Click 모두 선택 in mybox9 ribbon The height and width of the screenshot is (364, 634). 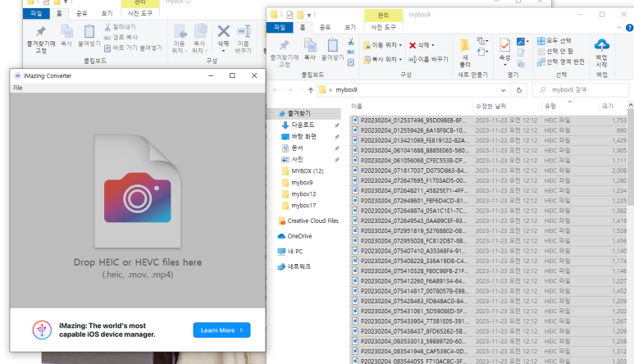click(554, 41)
